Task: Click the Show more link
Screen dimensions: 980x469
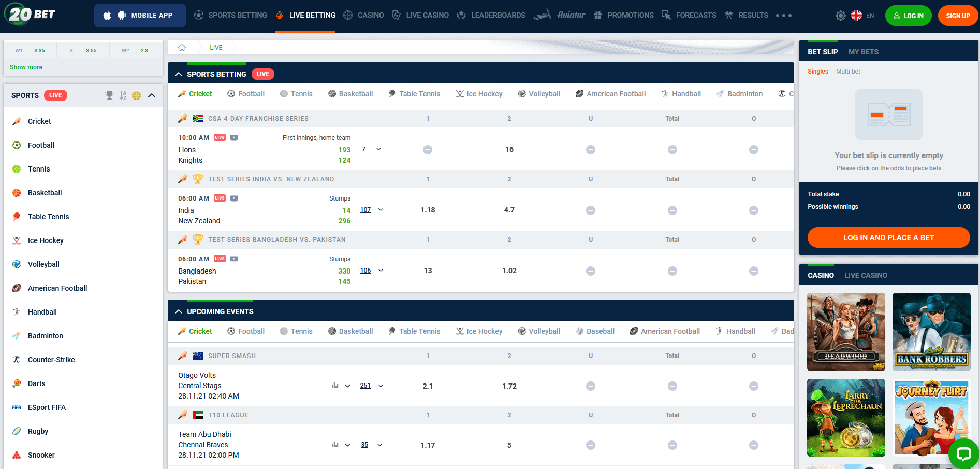Action: coord(26,67)
